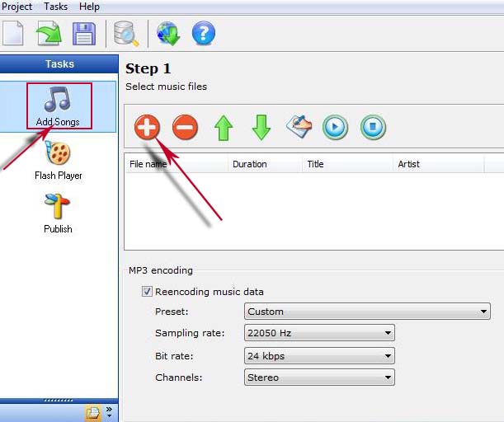
Task: Open the Sampling rate dropdown
Action: 320,333
